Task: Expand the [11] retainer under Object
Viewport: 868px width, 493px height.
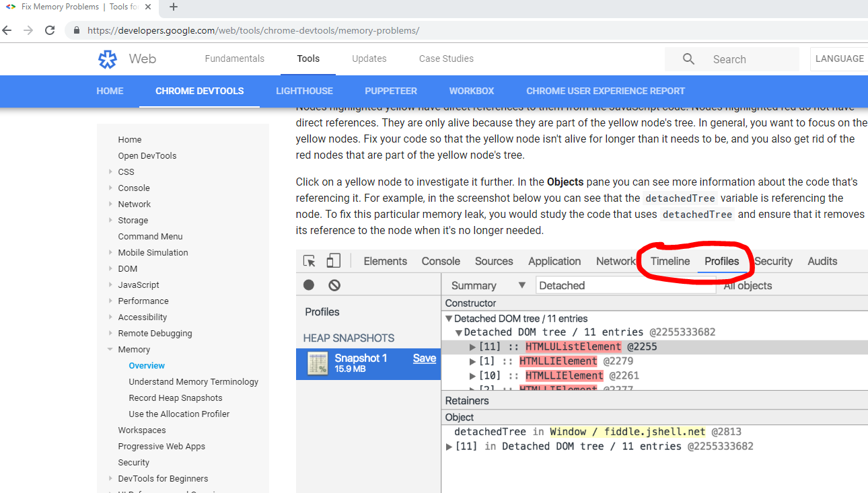Action: point(449,446)
